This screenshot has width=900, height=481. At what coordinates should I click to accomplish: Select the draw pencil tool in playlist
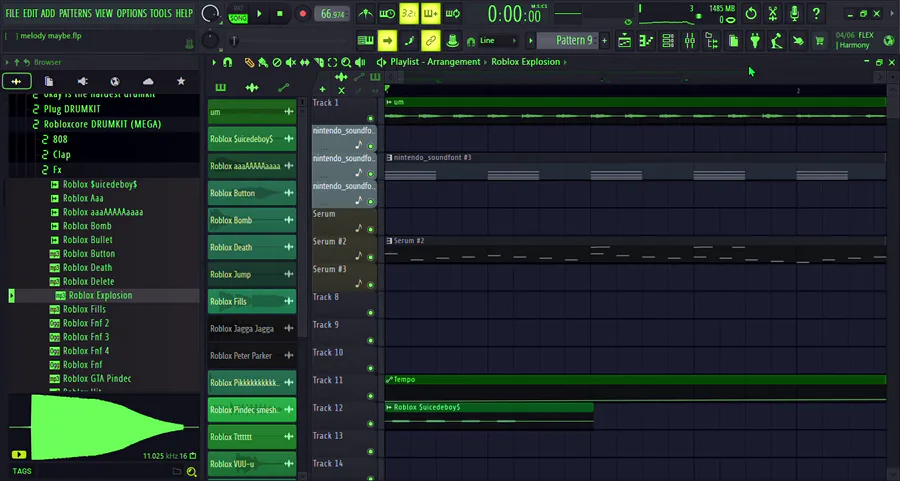249,62
